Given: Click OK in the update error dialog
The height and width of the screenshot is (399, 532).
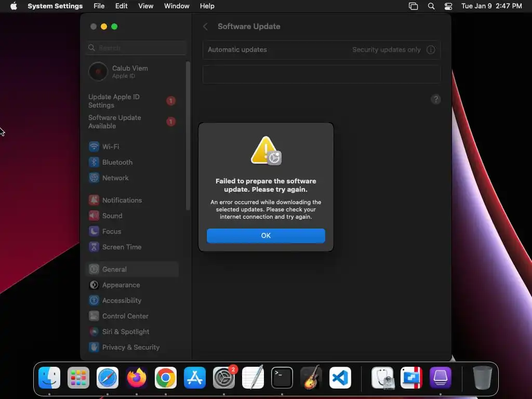Looking at the screenshot, I should click(x=265, y=235).
